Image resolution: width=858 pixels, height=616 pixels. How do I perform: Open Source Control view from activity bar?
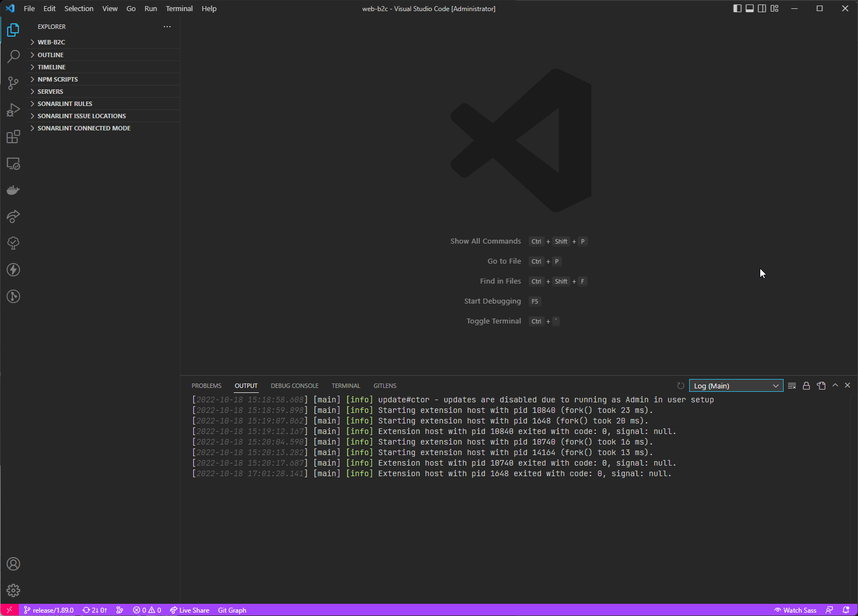13,83
